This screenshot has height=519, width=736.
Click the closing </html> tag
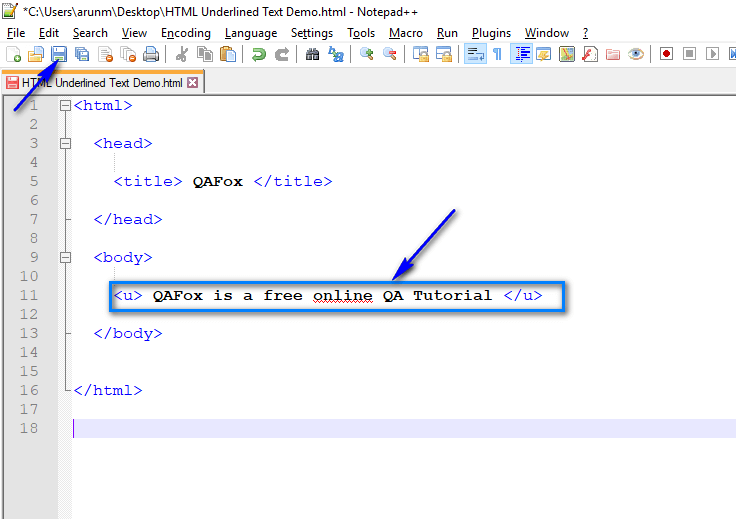[108, 390]
